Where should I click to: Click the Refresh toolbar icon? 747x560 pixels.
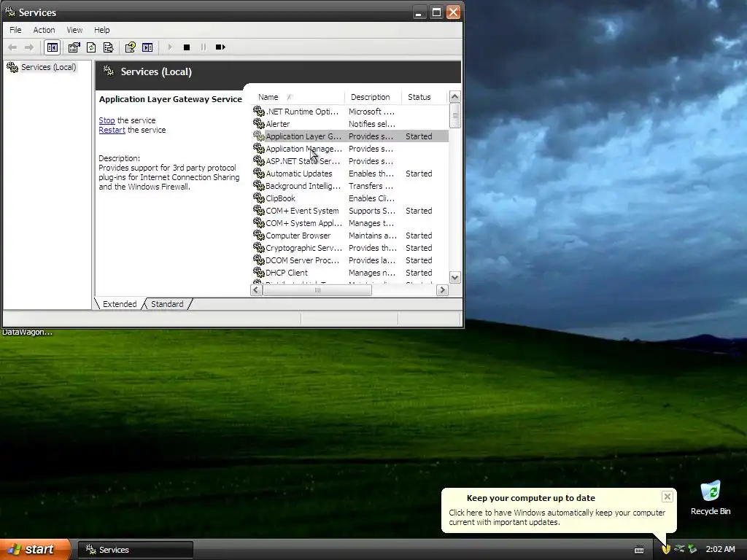click(91, 47)
